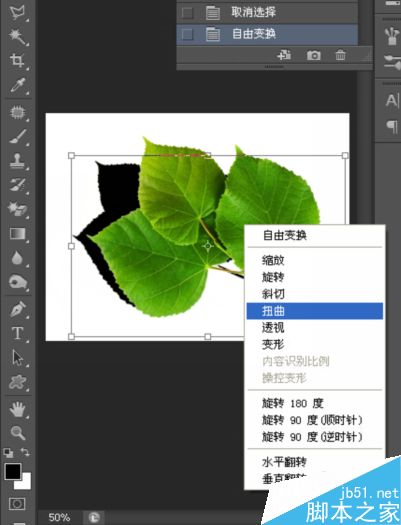The width and height of the screenshot is (401, 525).
Task: Click the bottom-left transform handle
Action: [71, 336]
